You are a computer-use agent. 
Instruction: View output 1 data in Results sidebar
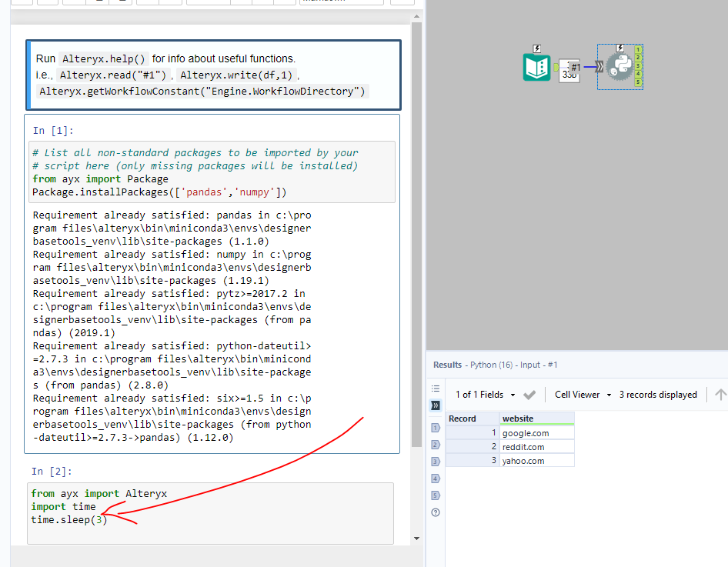click(x=436, y=428)
